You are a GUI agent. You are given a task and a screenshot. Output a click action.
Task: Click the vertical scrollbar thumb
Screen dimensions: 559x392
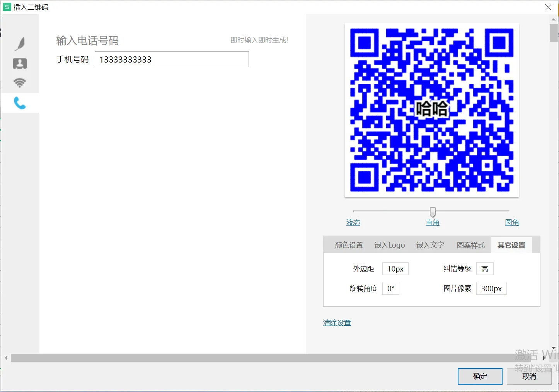point(554,32)
